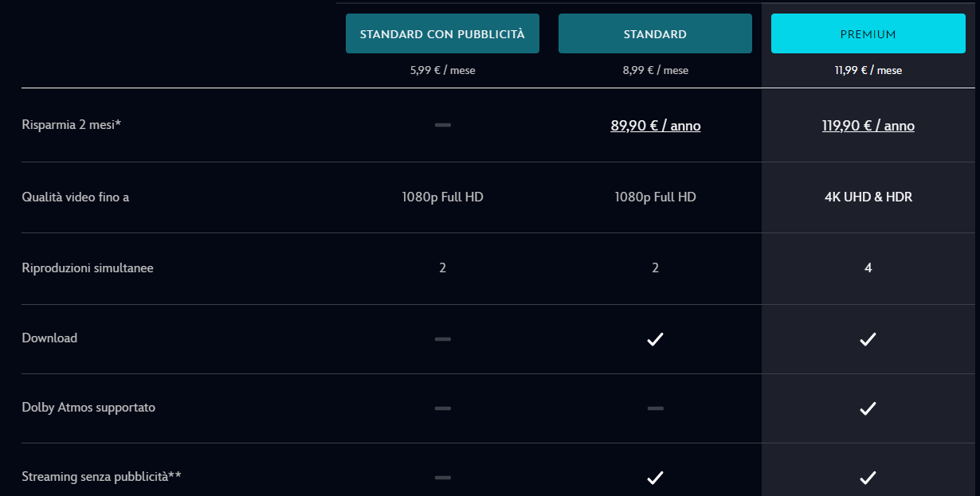Viewport: 980px width, 496px height.
Task: Select the Standard con Pubblicità plan button
Action: coord(442,34)
